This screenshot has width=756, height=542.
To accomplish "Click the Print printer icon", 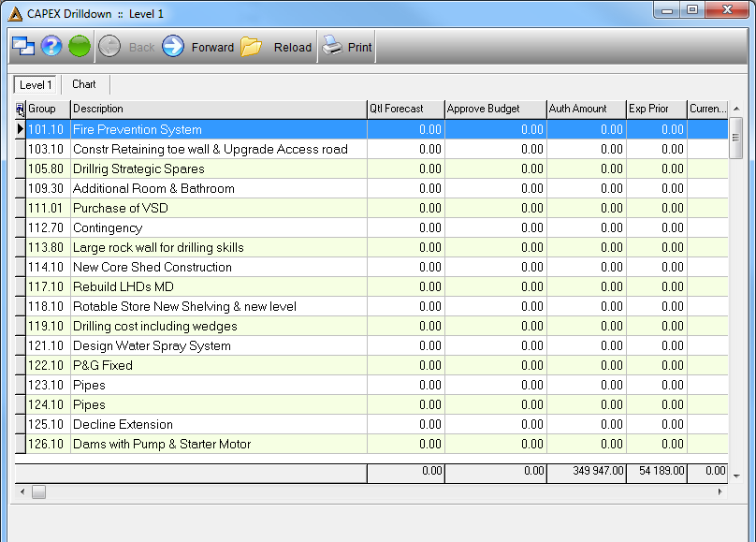I will pos(333,46).
